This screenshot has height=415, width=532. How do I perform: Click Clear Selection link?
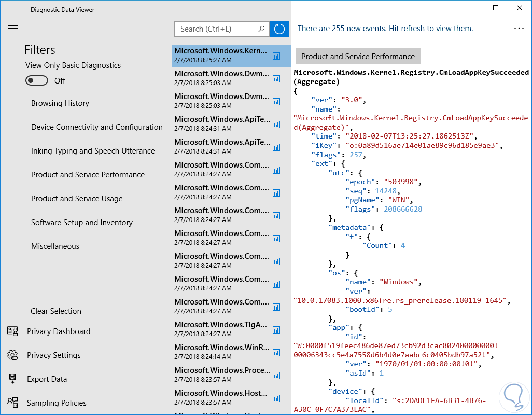tap(56, 311)
